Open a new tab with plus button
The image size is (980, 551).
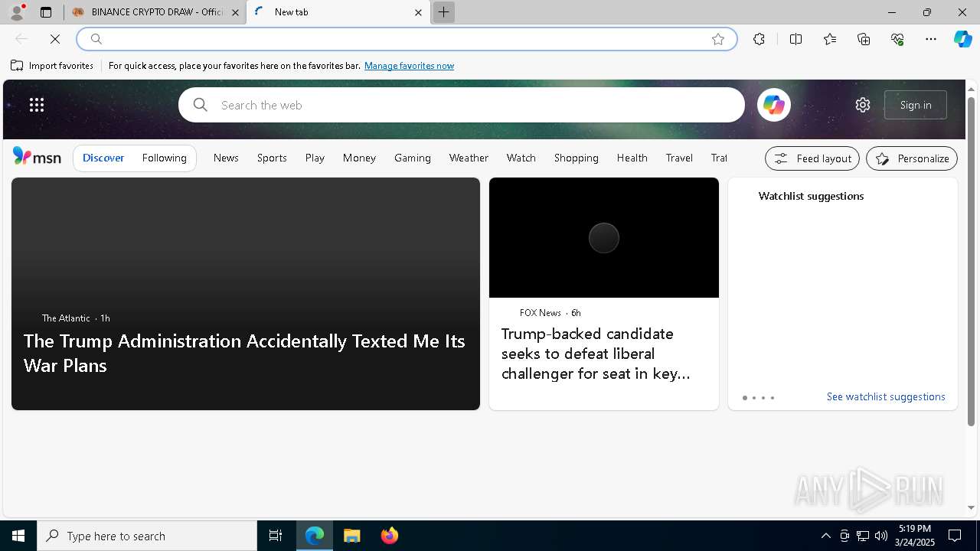point(443,12)
